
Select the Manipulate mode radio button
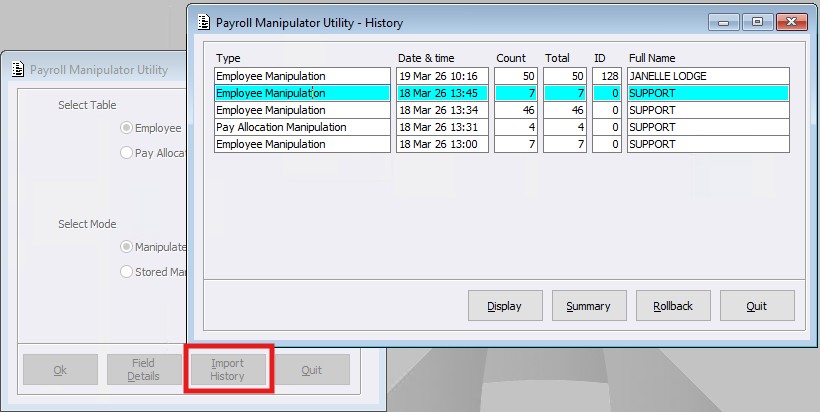[126, 246]
